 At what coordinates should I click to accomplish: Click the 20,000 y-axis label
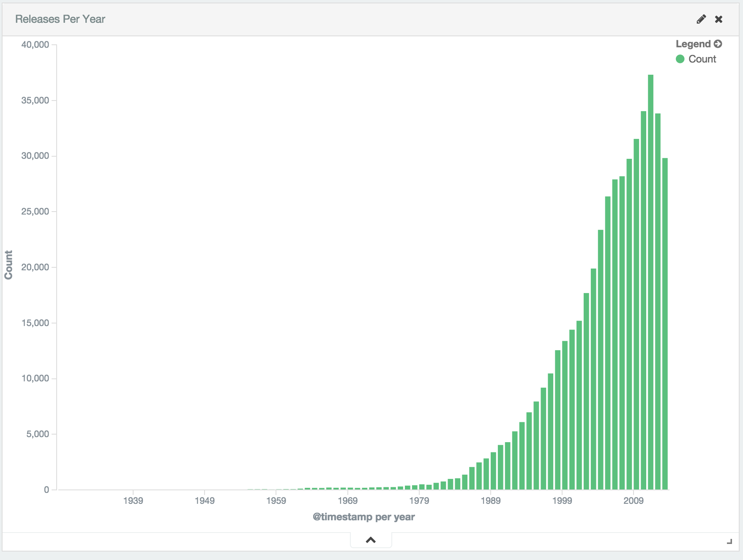pos(35,267)
